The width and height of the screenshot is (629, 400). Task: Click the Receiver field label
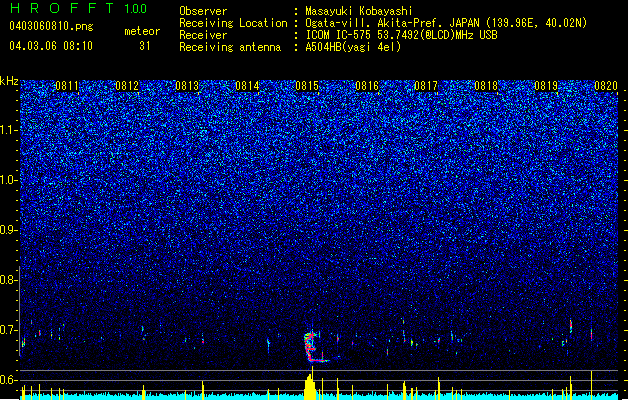(203, 35)
